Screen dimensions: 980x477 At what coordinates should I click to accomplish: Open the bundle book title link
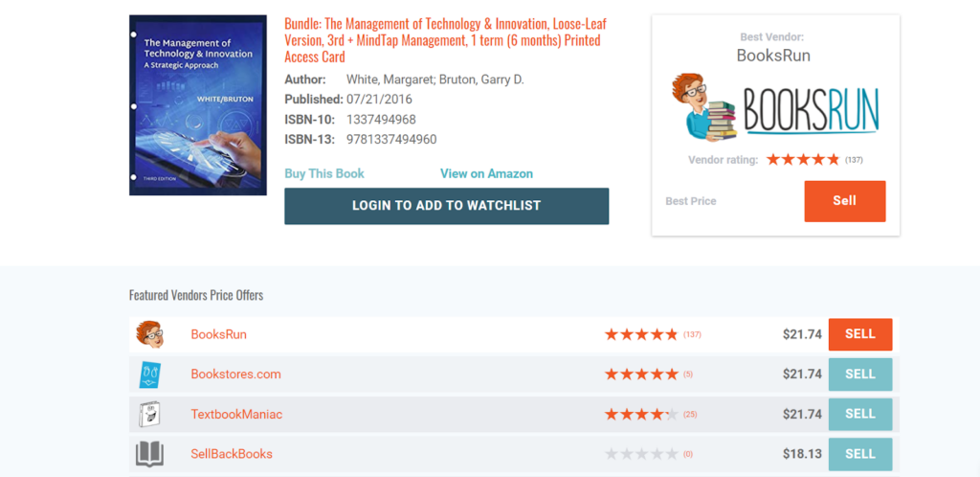[x=445, y=40]
